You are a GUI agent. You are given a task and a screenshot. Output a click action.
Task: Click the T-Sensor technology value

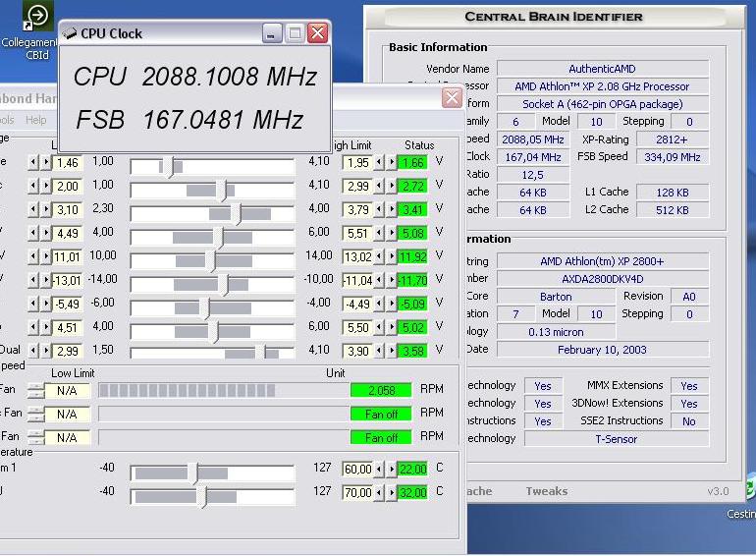[x=617, y=439]
